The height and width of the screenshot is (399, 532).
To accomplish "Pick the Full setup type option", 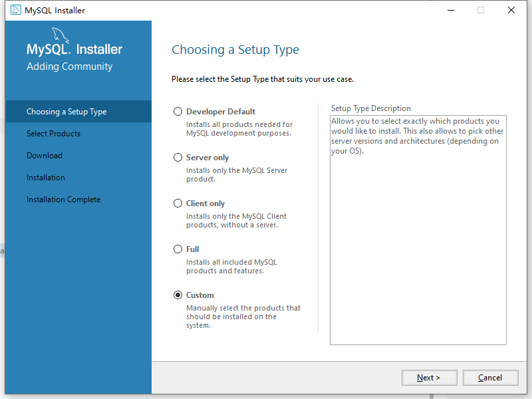I will coord(178,249).
